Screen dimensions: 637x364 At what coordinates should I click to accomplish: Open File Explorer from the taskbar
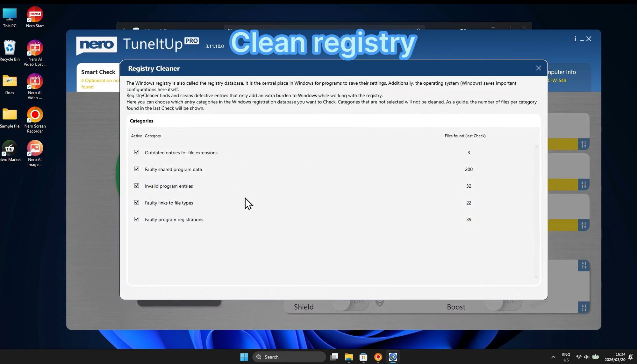click(348, 357)
